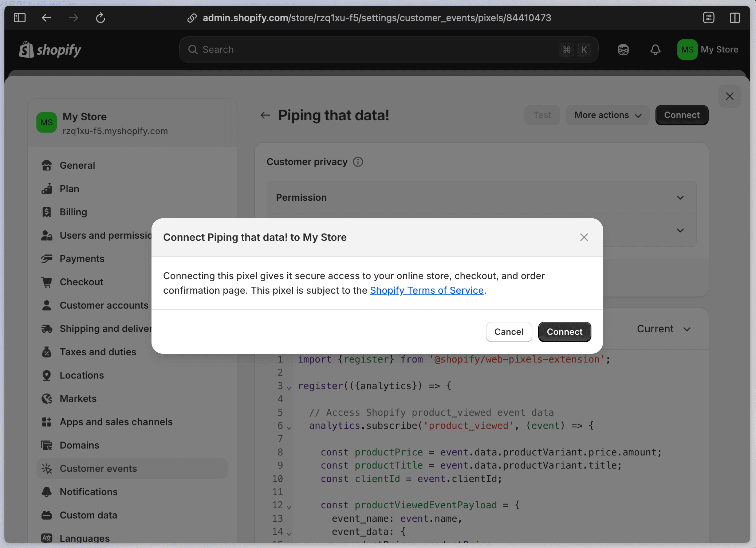Open the Current version dropdown
This screenshot has height=548, width=756.
pos(664,329)
